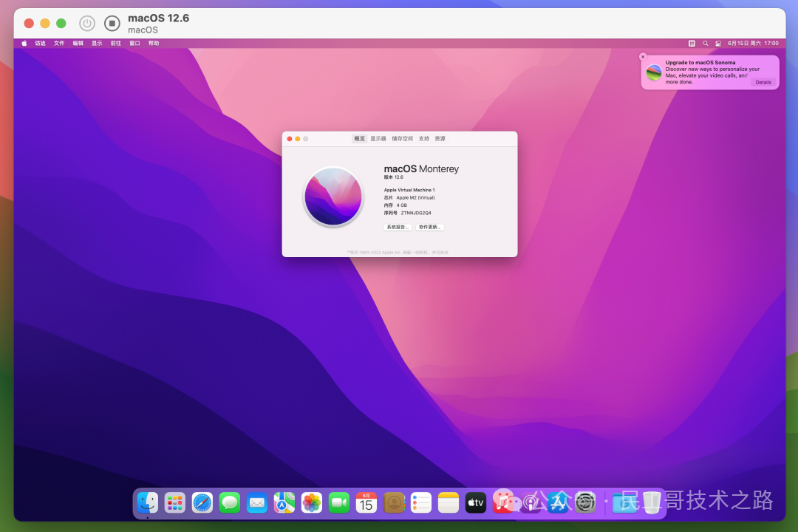Open the 文件 menu

point(59,44)
